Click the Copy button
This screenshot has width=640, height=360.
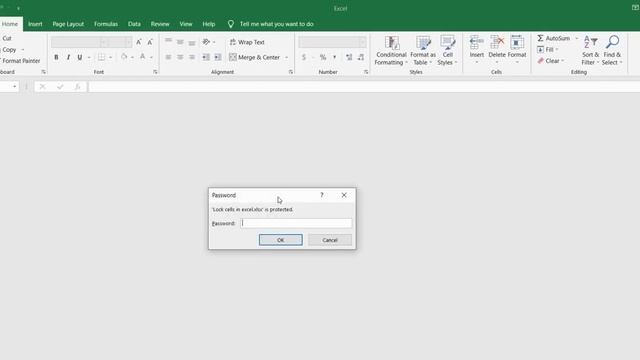click(x=10, y=49)
